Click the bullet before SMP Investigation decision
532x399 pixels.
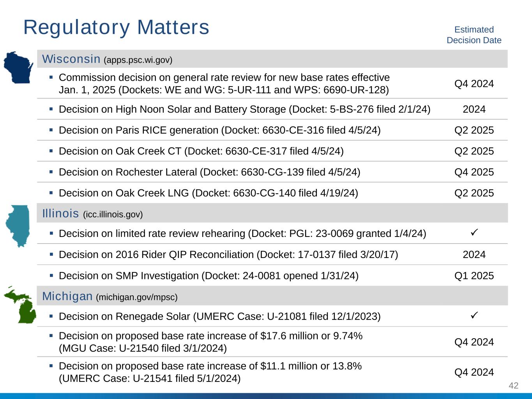[x=51, y=275]
